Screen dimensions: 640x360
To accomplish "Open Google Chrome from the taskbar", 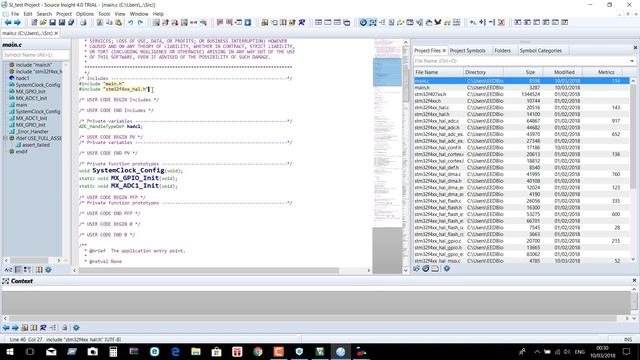I will point(258,351).
